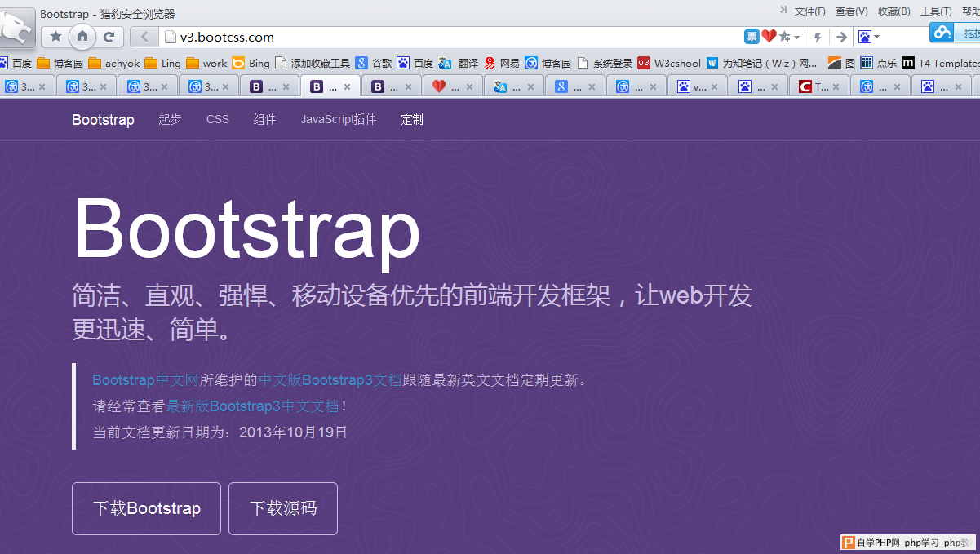
Task: Expand the aehyok bookmark folder
Action: (x=113, y=63)
